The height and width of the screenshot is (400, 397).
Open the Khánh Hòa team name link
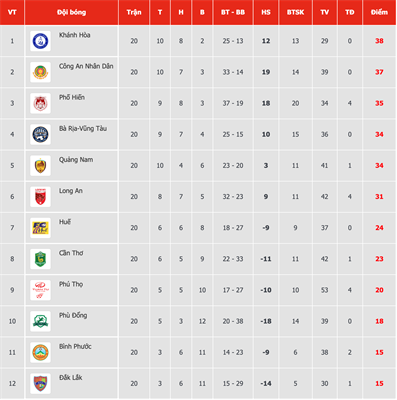(x=74, y=35)
